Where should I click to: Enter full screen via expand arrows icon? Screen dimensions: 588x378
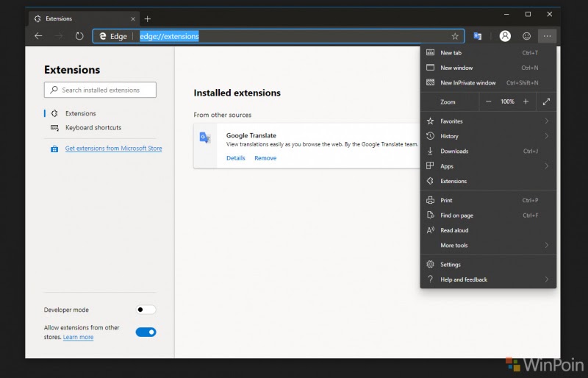pyautogui.click(x=546, y=101)
